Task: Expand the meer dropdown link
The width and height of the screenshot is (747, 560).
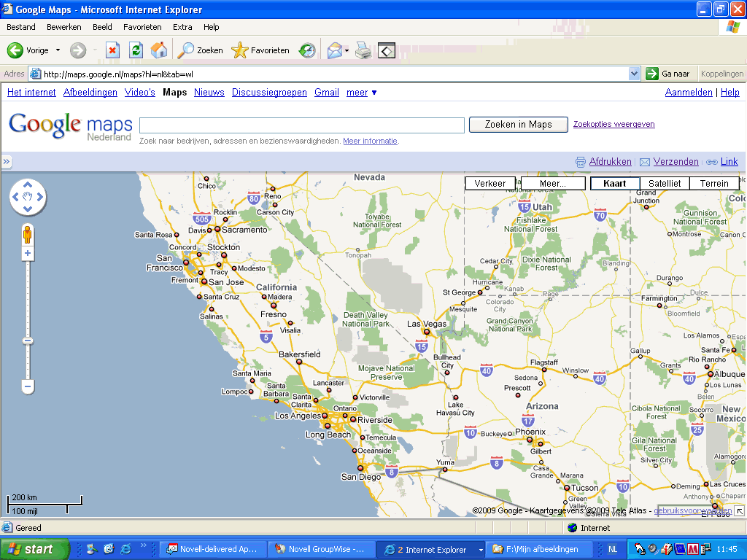Action: [x=362, y=93]
